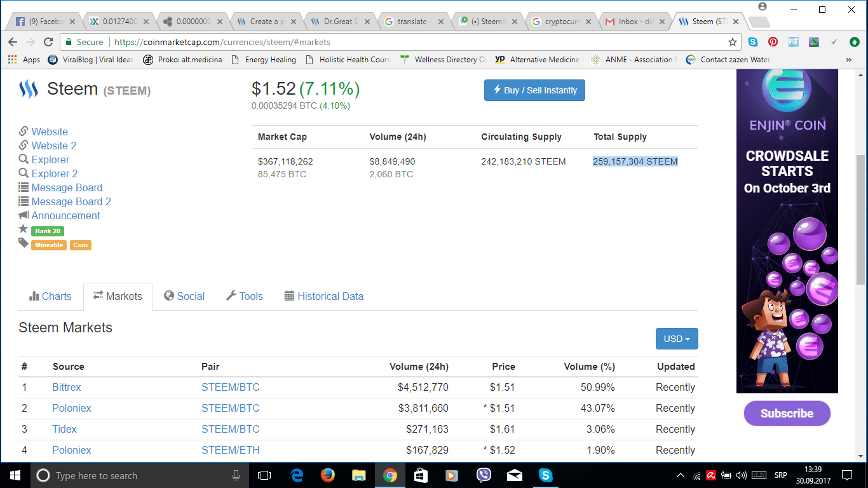Close the Steem browser tab
The image size is (868, 488).
click(x=735, y=22)
